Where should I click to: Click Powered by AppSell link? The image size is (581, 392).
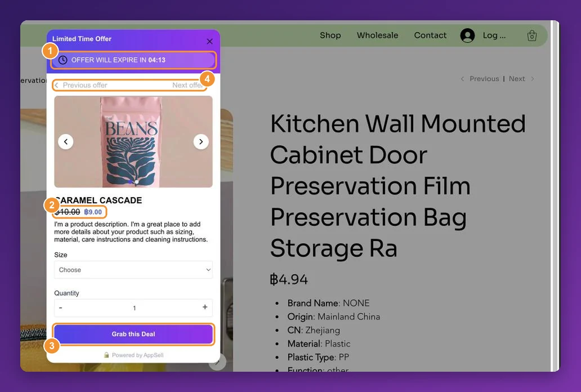(134, 355)
